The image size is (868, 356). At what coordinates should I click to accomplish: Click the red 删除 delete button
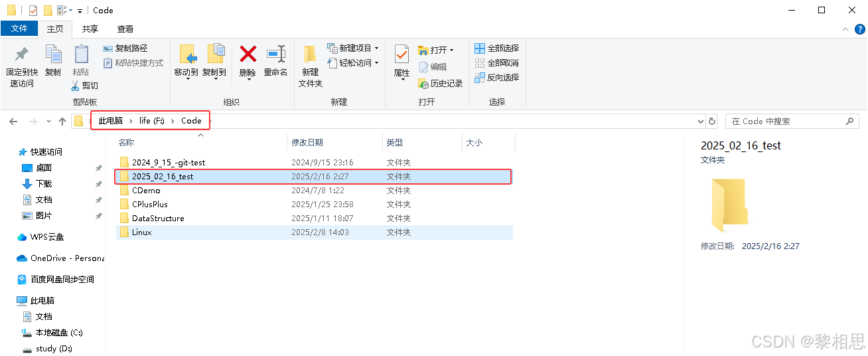tap(248, 62)
